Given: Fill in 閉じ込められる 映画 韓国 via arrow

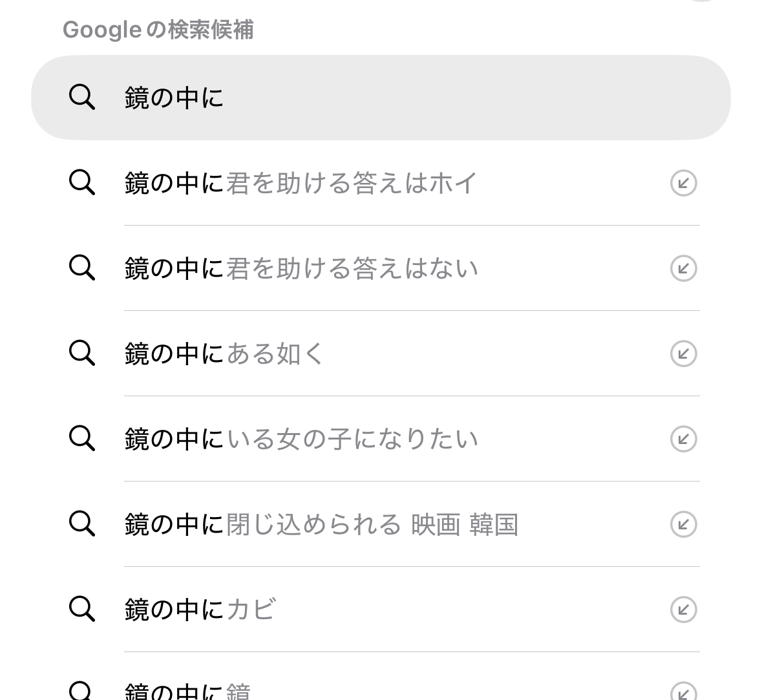Looking at the screenshot, I should (x=683, y=524).
